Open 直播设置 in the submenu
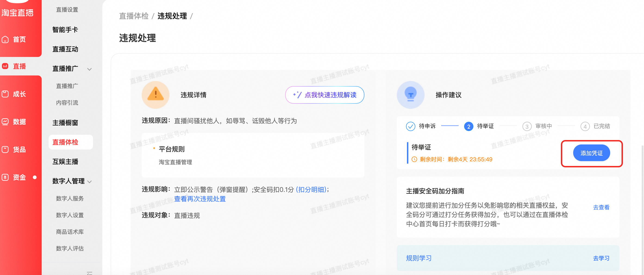Image resolution: width=644 pixels, height=275 pixels. 67,9
